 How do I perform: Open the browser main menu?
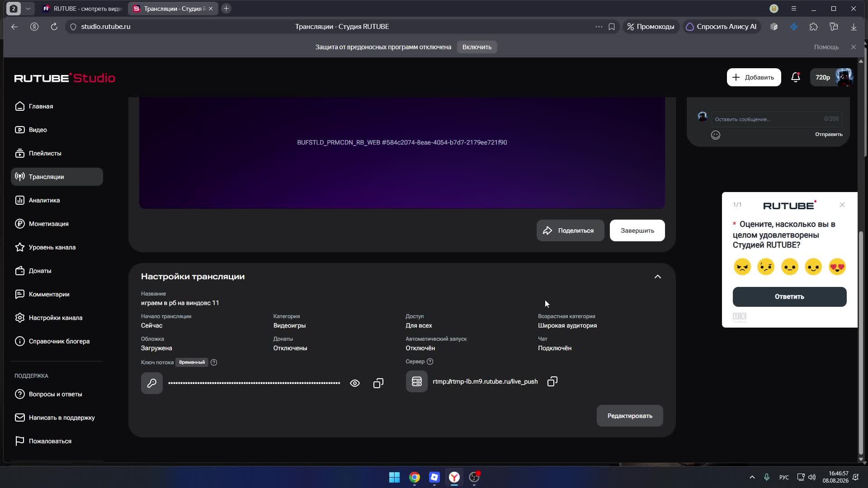pyautogui.click(x=794, y=9)
